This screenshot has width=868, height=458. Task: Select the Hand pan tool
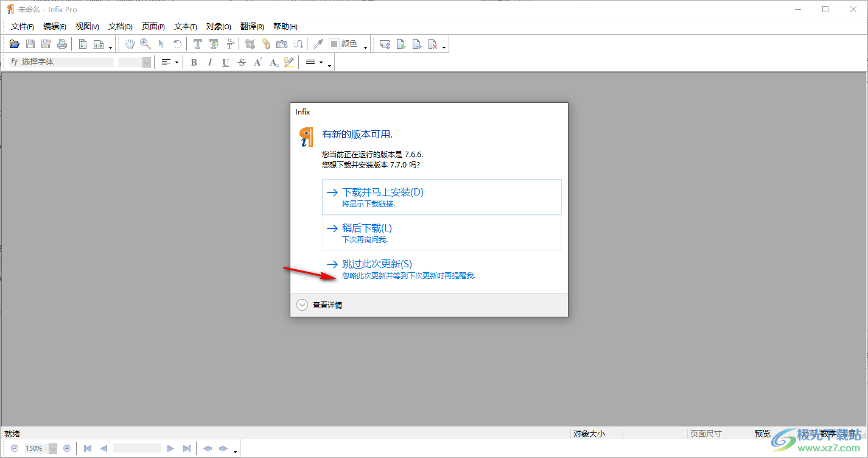coord(130,44)
